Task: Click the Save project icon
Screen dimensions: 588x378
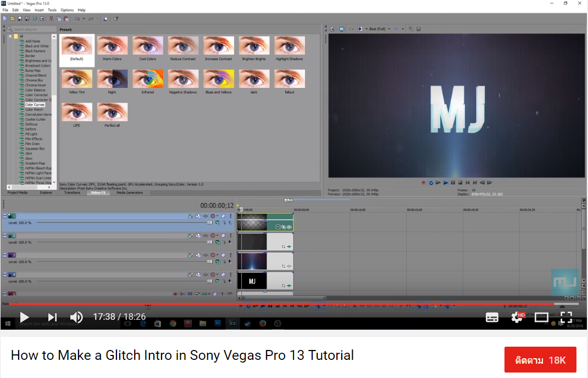Action: click(x=19, y=19)
